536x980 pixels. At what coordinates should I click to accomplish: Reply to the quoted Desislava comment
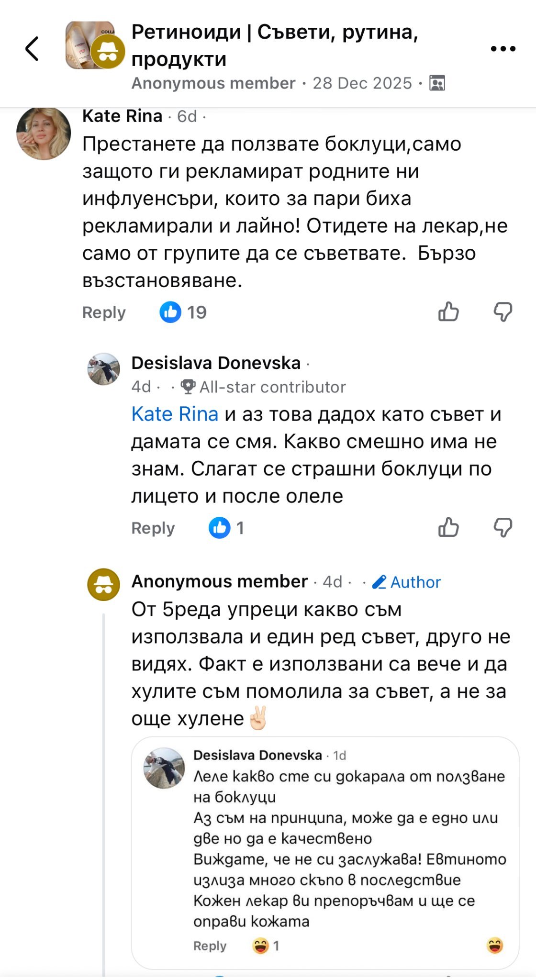[210, 946]
